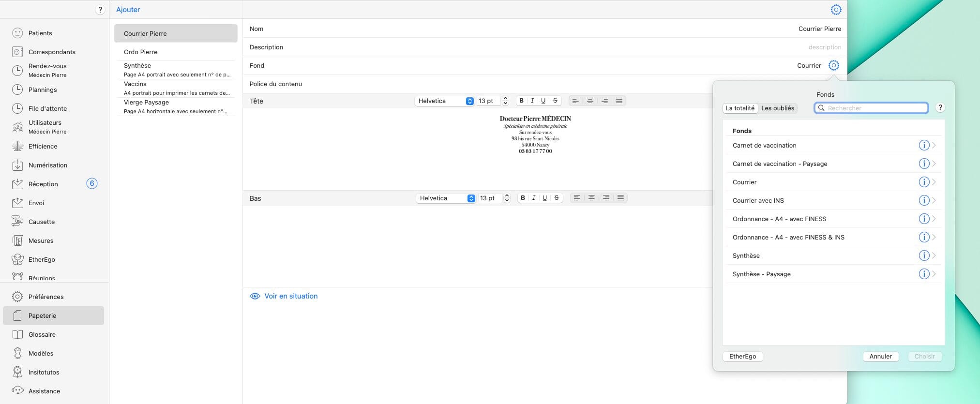Image resolution: width=980 pixels, height=404 pixels.
Task: Click the info icon for Carnet de vaccination
Action: click(x=923, y=145)
